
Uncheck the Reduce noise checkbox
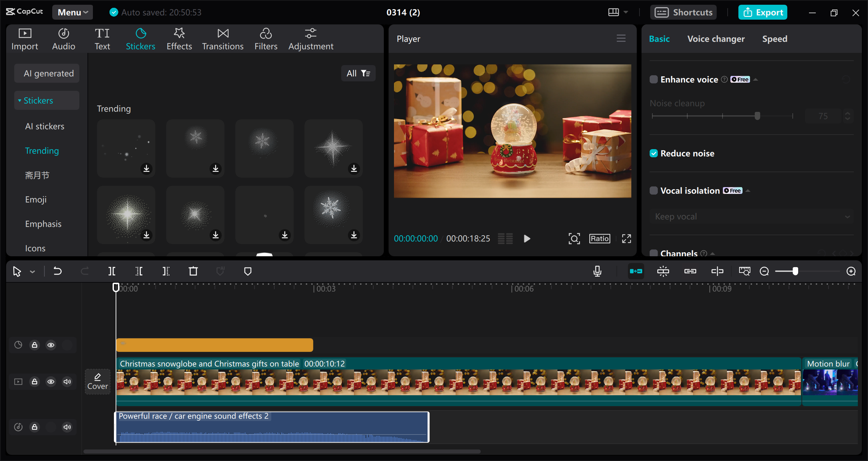click(654, 153)
